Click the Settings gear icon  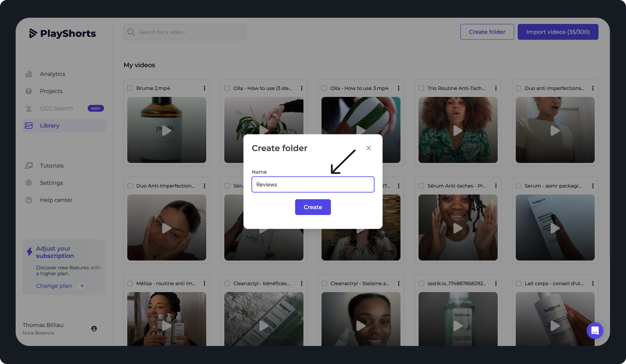(29, 183)
